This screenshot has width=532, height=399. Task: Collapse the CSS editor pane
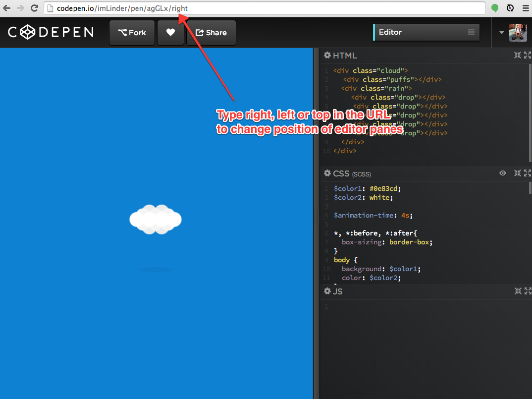[x=517, y=173]
